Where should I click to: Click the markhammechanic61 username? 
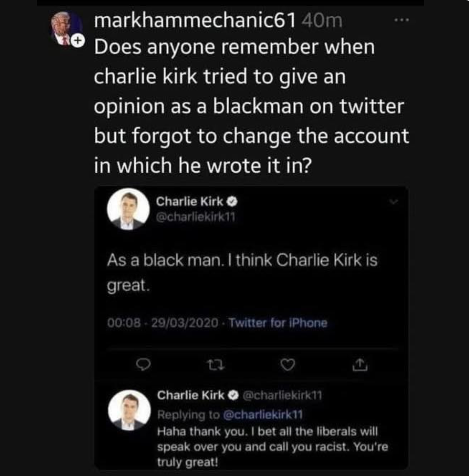coord(195,20)
